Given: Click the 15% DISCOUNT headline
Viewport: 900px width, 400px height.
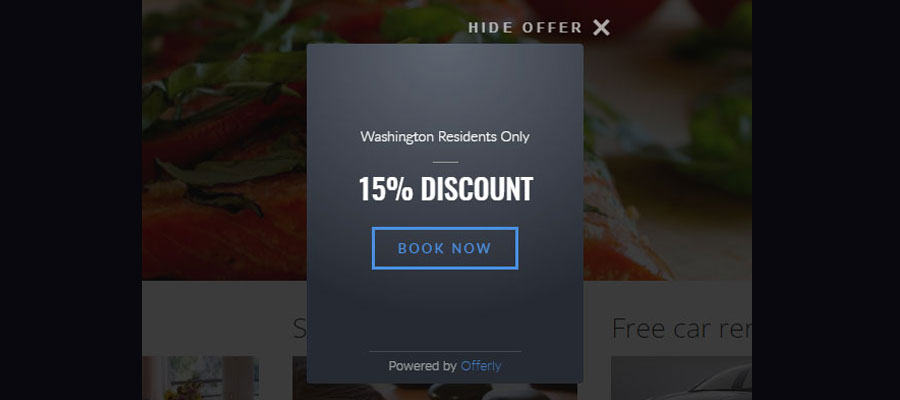Looking at the screenshot, I should (x=446, y=189).
